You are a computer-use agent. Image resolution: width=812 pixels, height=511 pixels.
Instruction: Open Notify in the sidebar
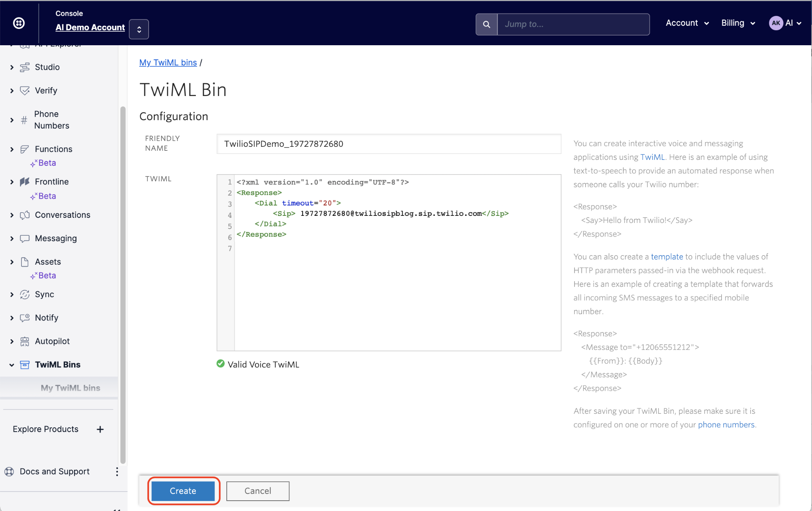tap(46, 318)
